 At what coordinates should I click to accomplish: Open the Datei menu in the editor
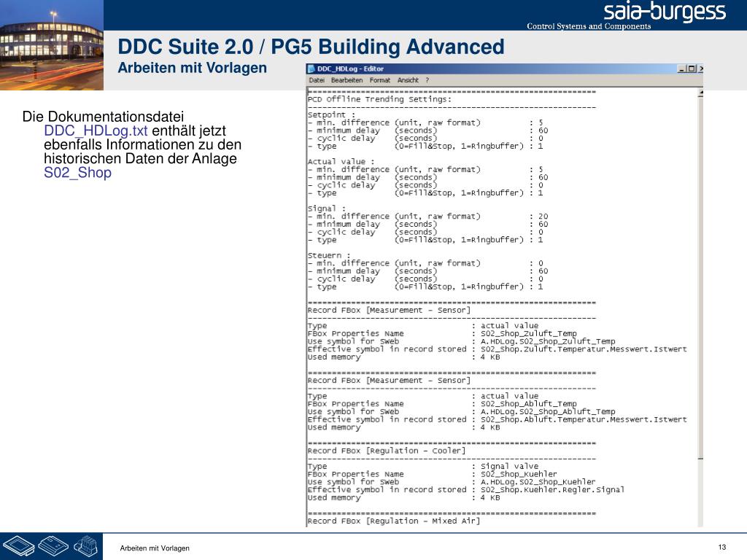pyautogui.click(x=317, y=80)
